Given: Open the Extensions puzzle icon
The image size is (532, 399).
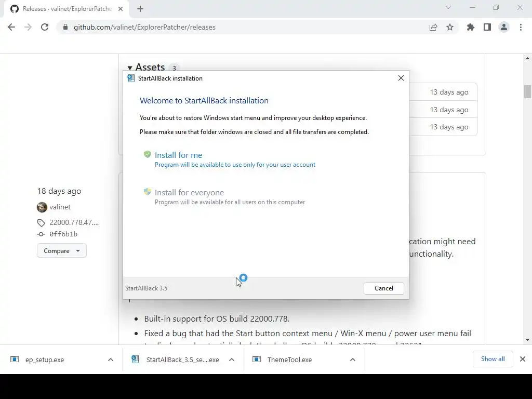Looking at the screenshot, I should [471, 27].
